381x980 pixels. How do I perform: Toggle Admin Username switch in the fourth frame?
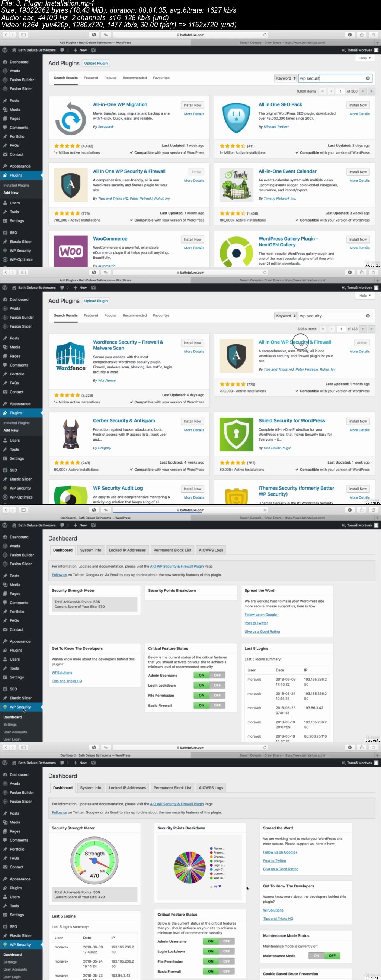(x=218, y=941)
